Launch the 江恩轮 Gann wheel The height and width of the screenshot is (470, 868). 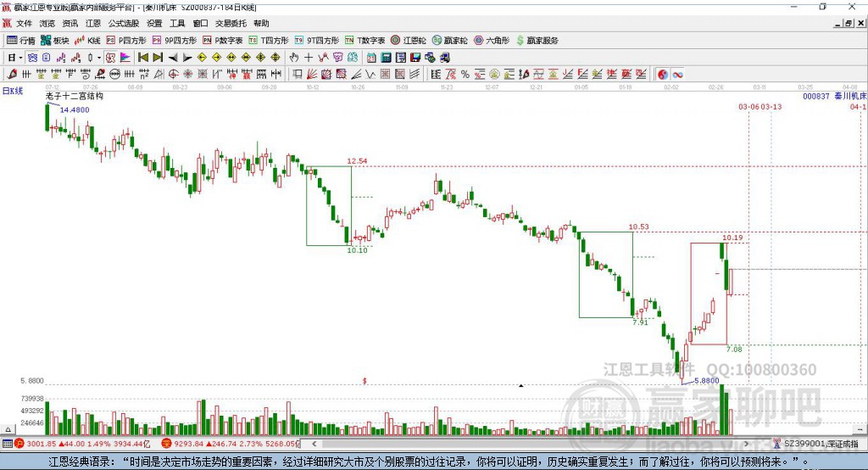[409, 41]
